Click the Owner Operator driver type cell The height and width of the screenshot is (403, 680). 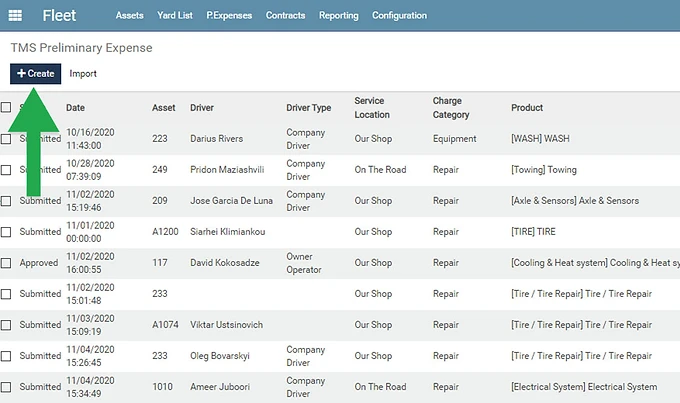tap(304, 263)
